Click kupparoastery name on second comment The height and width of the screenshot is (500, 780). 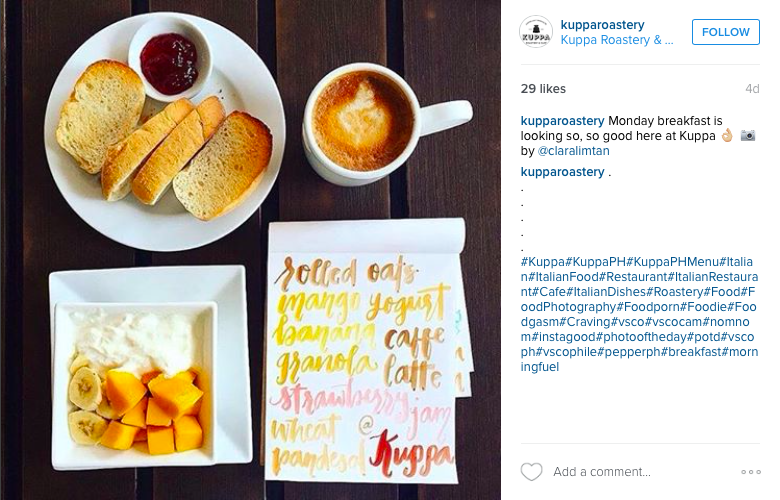tap(562, 172)
